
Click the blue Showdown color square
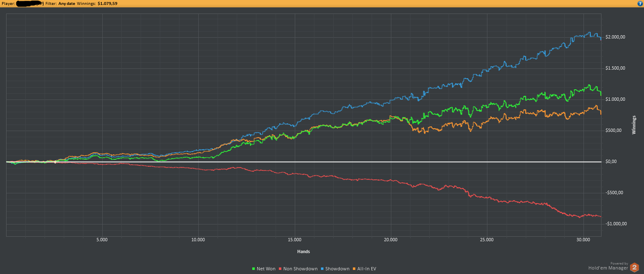click(x=323, y=269)
